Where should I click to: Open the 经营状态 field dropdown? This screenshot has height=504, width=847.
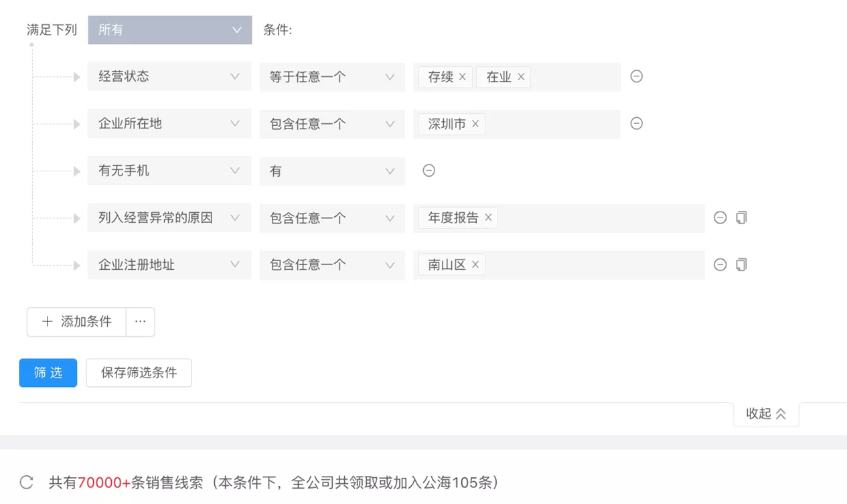[169, 77]
